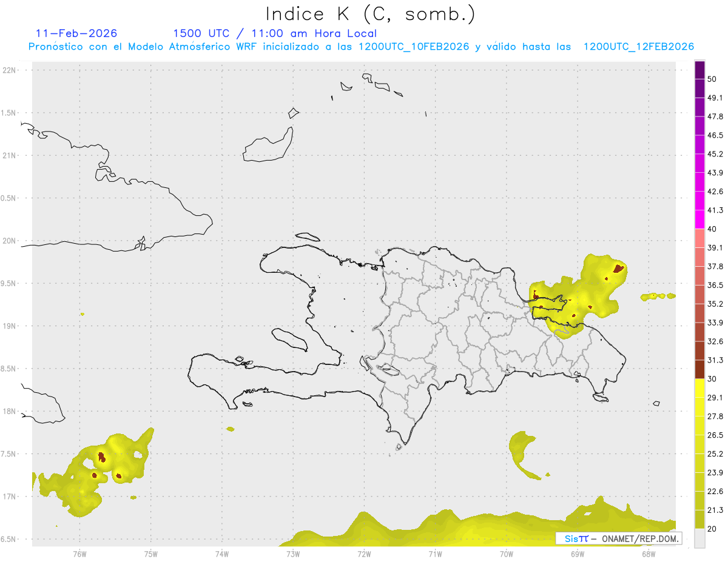Click the colorbar value "49.1"

(715, 98)
